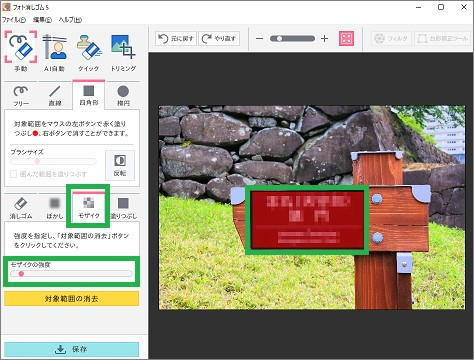Toggle the 囲んだ範囲を塗りつぶす checkbox
This screenshot has width=474, height=360.
click(x=13, y=174)
